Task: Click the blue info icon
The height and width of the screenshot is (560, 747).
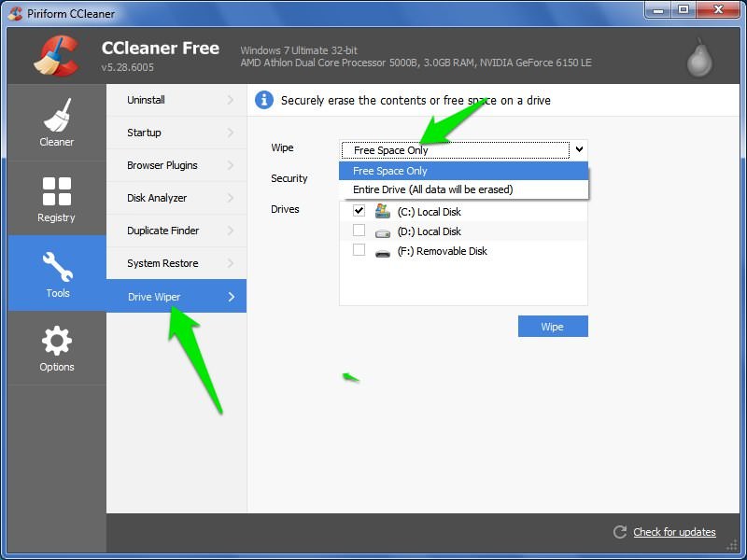Action: (264, 100)
